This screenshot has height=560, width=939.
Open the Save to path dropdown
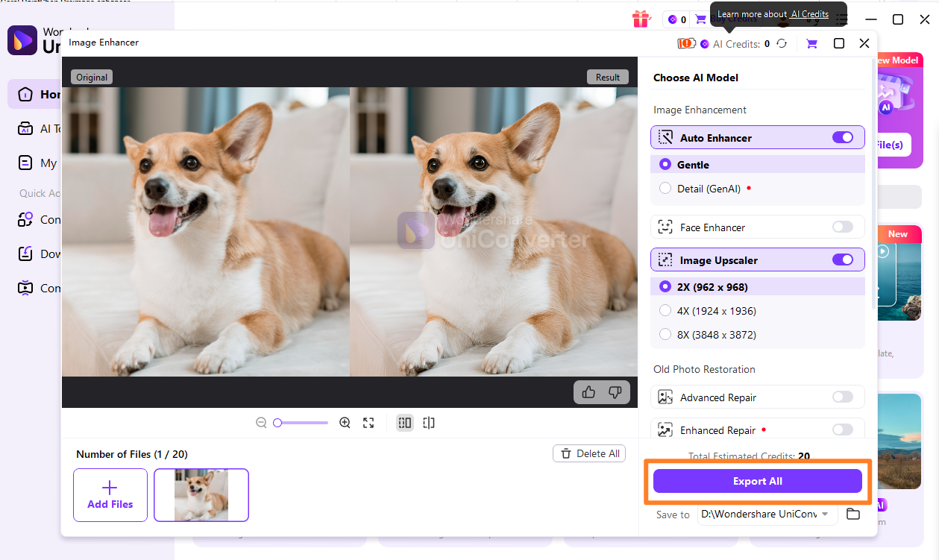pyautogui.click(x=767, y=515)
